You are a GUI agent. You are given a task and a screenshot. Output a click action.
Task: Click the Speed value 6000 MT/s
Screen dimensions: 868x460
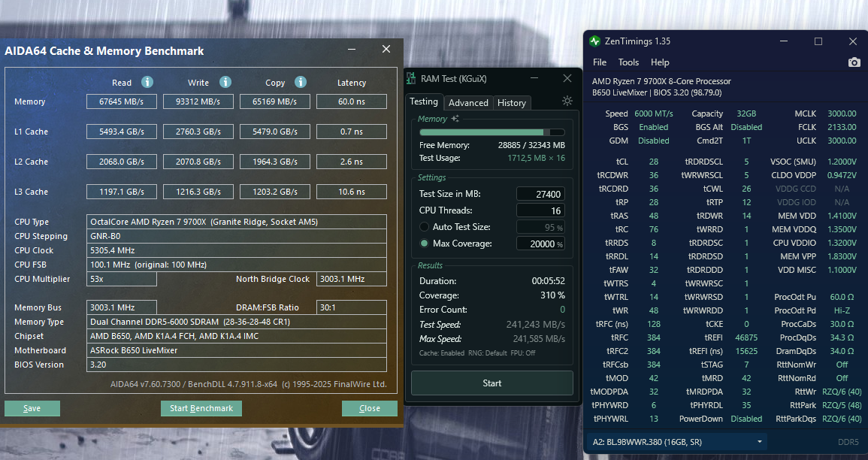[653, 113]
